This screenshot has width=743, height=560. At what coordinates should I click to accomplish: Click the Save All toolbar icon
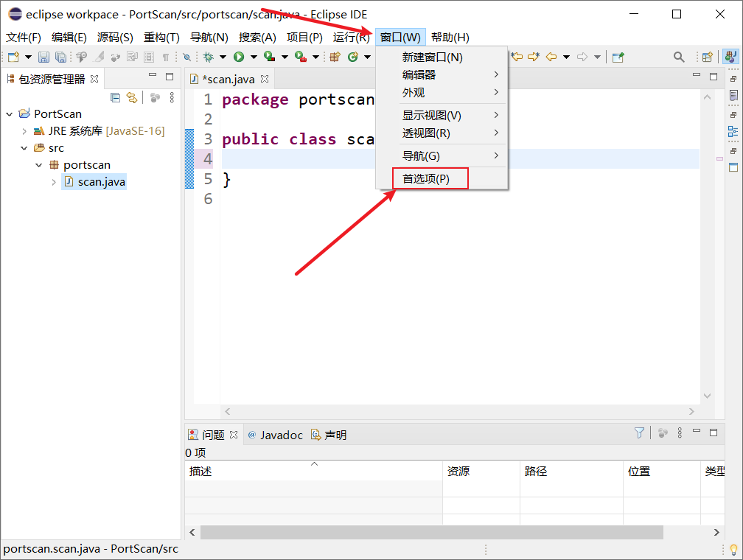coord(60,57)
